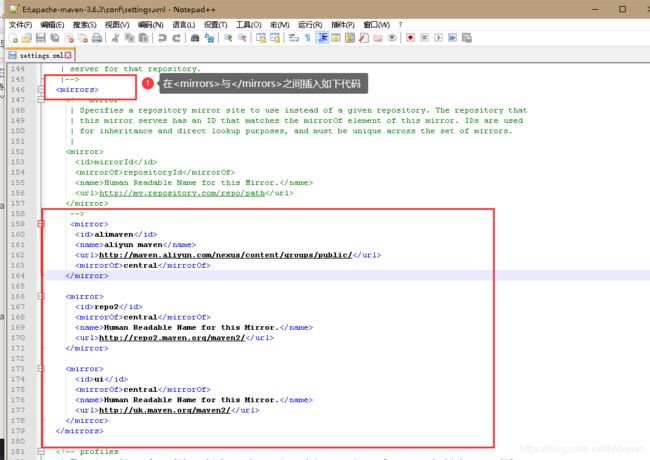Click the Copy toolbar icon
The image size is (650, 460).
[x=130, y=38]
